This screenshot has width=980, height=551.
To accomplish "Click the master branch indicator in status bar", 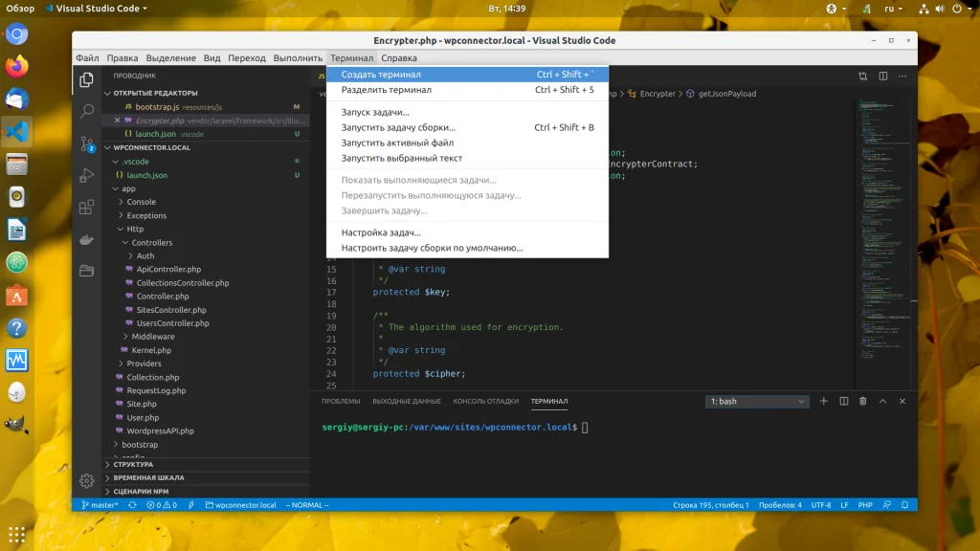I will coord(100,505).
